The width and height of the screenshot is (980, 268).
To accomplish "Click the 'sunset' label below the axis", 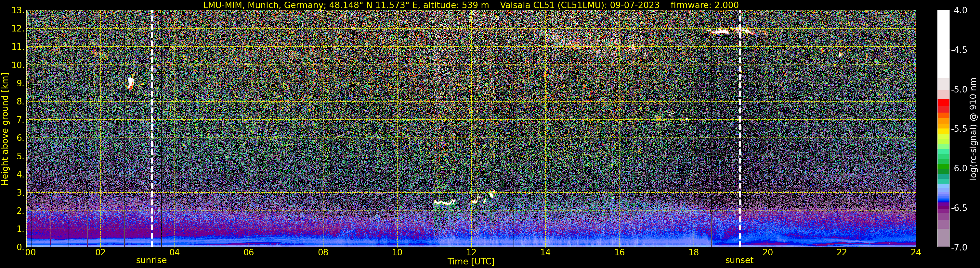I will (x=739, y=261).
